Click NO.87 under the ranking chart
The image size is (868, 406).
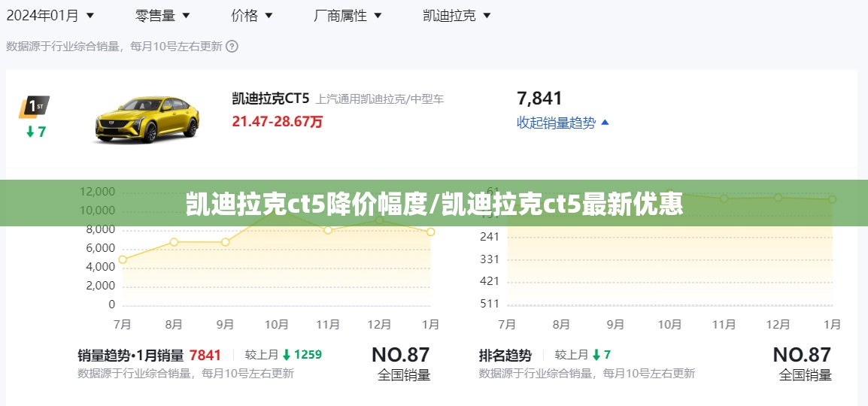coord(802,355)
